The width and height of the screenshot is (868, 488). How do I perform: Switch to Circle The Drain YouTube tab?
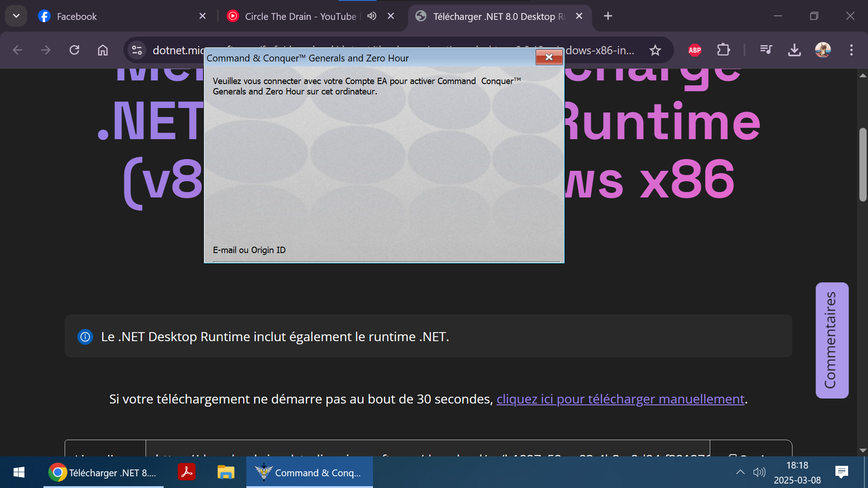pyautogui.click(x=300, y=17)
